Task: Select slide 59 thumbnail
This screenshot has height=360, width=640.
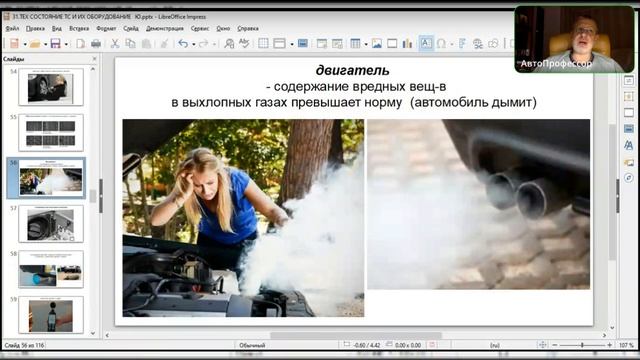Action: coord(51,315)
